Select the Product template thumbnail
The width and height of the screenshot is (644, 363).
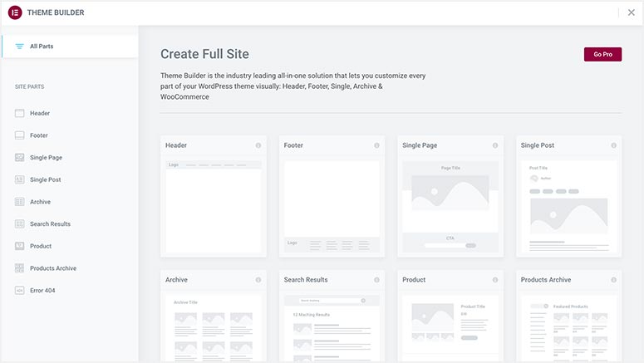click(450, 328)
